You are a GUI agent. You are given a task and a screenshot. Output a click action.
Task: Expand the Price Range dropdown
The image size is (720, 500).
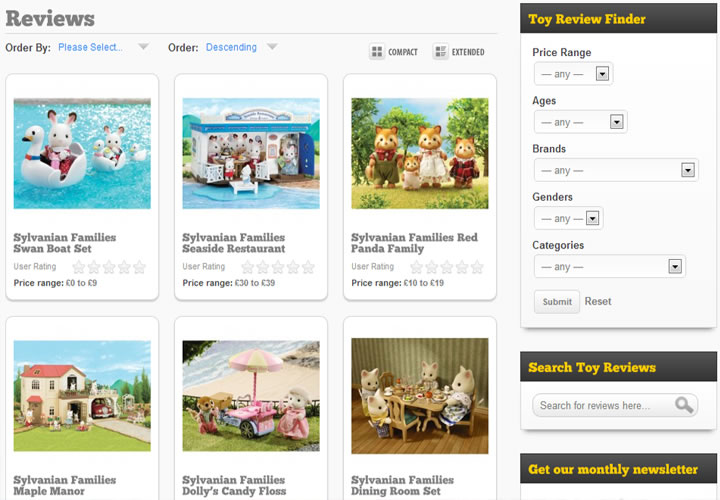click(x=574, y=74)
